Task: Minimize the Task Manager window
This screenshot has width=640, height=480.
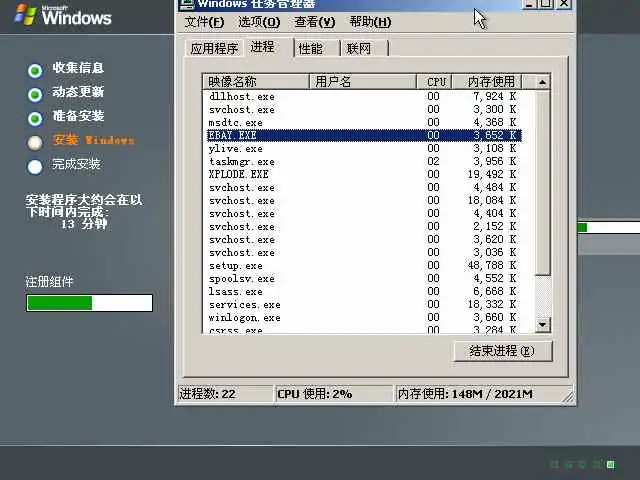Action: click(529, 4)
